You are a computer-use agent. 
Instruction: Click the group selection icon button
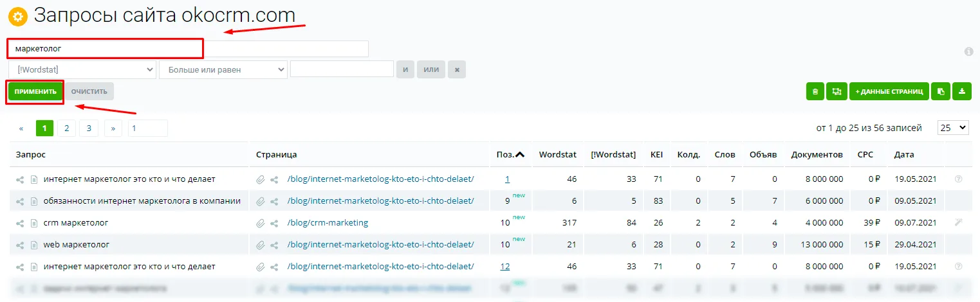point(837,91)
